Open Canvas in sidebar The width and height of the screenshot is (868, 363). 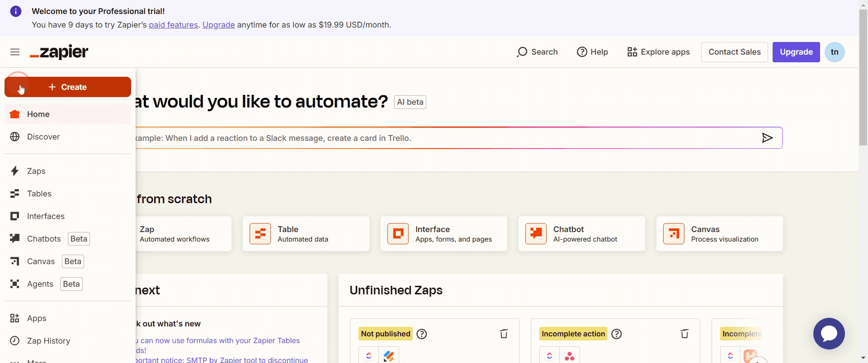tap(68, 261)
